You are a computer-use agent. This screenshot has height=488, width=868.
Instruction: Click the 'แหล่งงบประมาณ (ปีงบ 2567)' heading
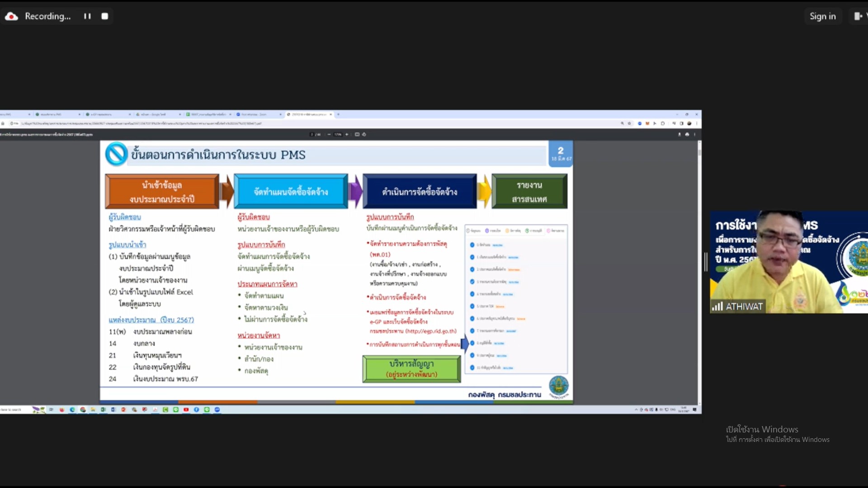[151, 320]
